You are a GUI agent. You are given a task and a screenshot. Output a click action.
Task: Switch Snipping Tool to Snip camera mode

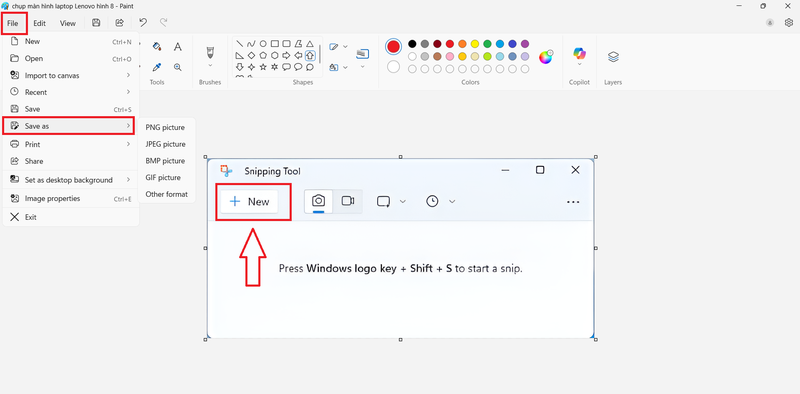318,201
